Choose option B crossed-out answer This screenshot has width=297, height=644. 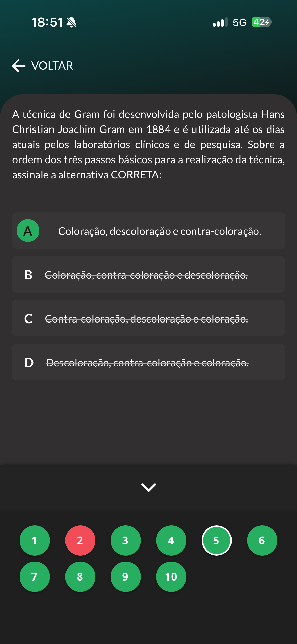148,275
